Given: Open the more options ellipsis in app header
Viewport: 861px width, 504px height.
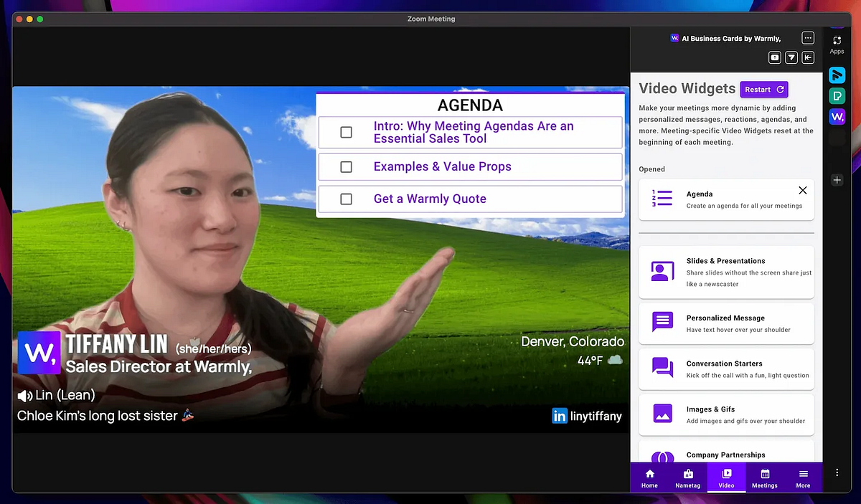Looking at the screenshot, I should point(808,38).
